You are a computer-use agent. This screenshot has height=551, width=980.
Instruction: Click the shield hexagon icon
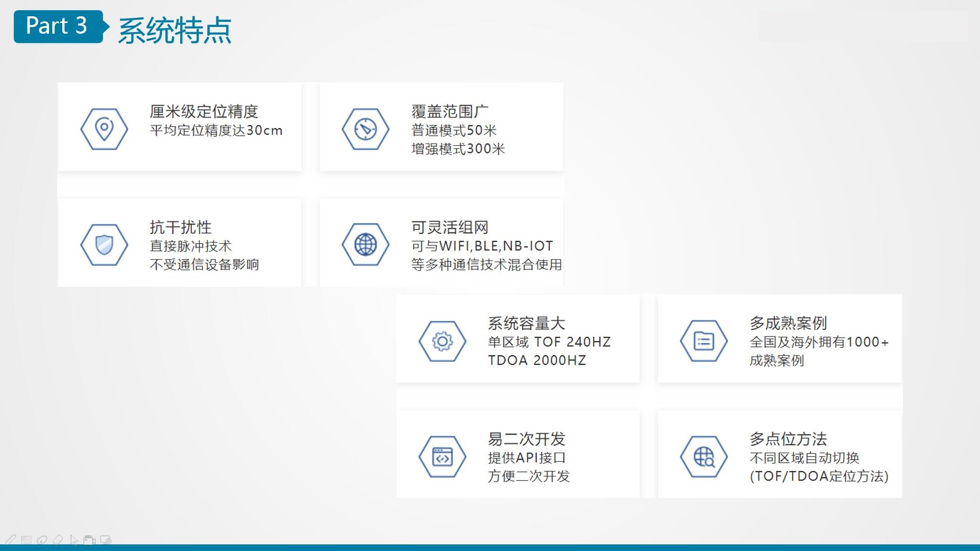click(104, 244)
